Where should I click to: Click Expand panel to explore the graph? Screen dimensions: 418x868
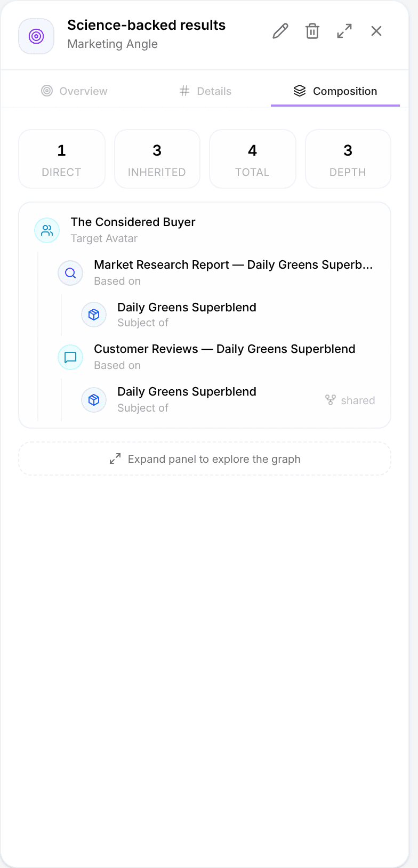coord(205,459)
